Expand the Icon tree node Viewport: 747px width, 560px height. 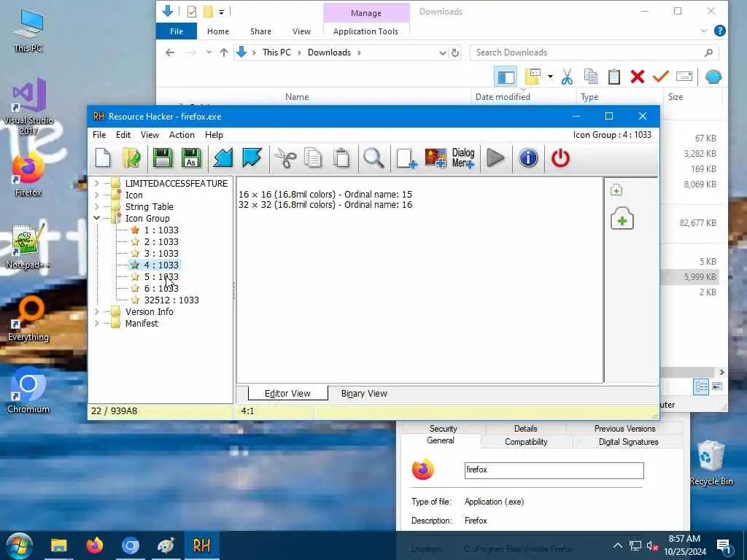pos(97,195)
